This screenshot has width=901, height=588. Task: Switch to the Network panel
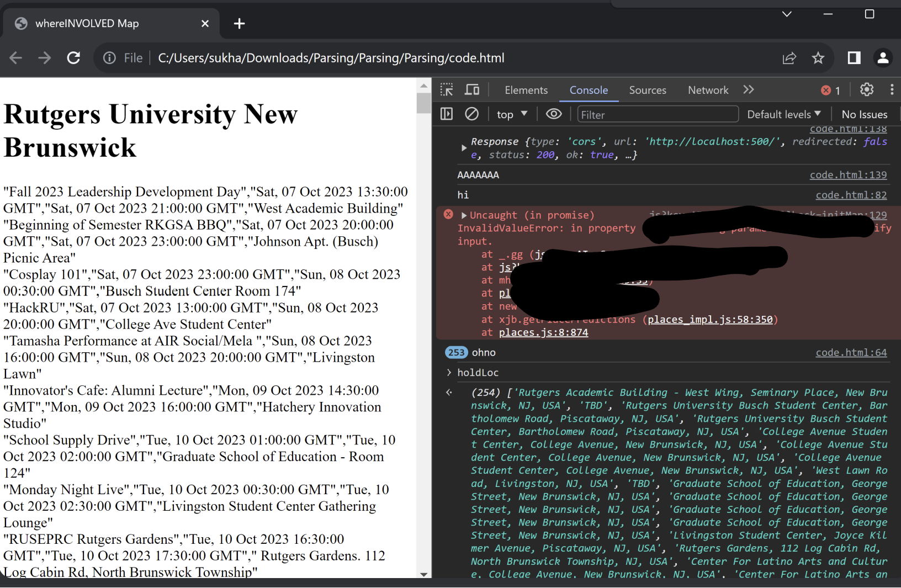pyautogui.click(x=708, y=90)
